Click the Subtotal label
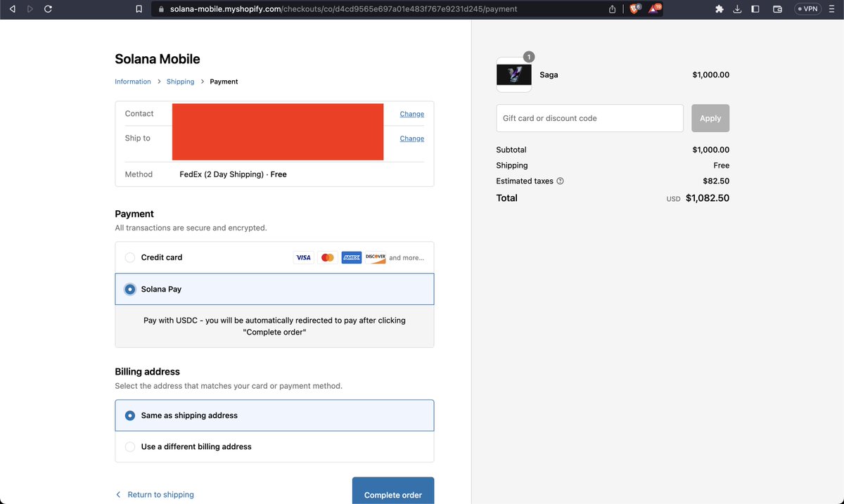The height and width of the screenshot is (504, 844). (x=511, y=150)
